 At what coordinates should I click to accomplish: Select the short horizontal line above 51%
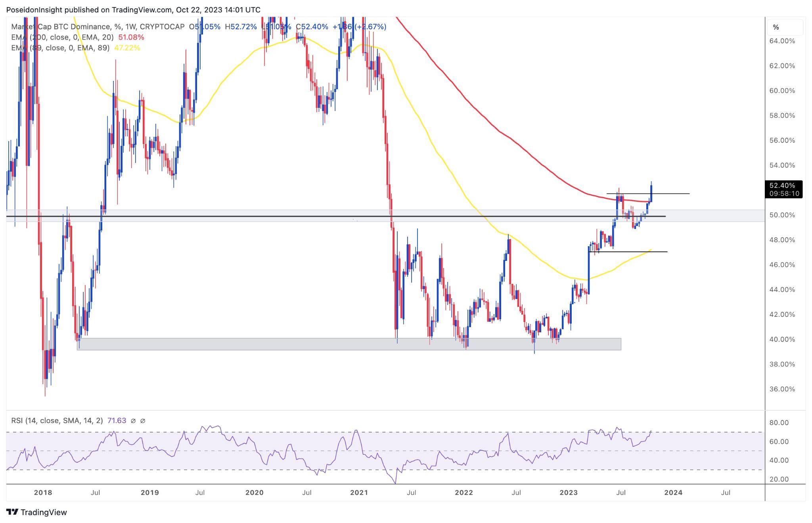tap(648, 193)
